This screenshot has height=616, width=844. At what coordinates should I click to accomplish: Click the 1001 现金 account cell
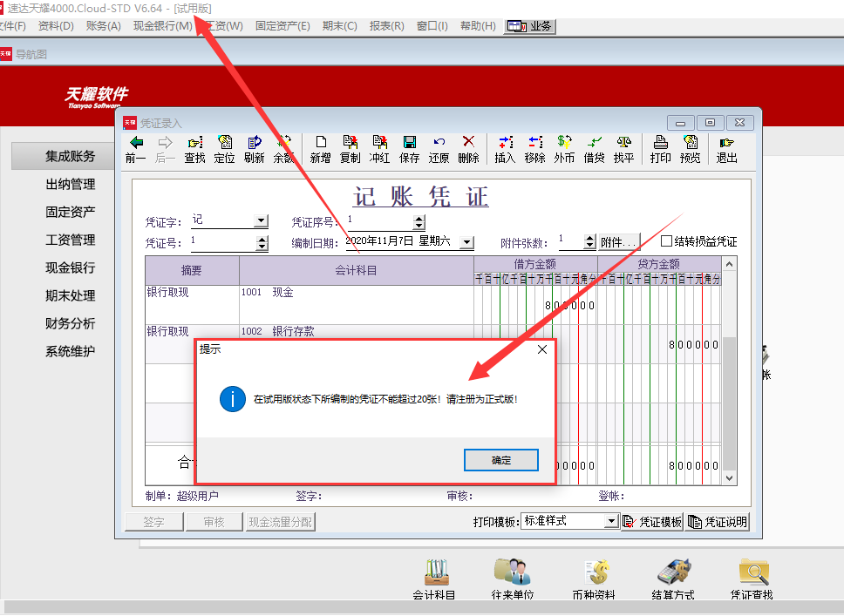point(357,304)
